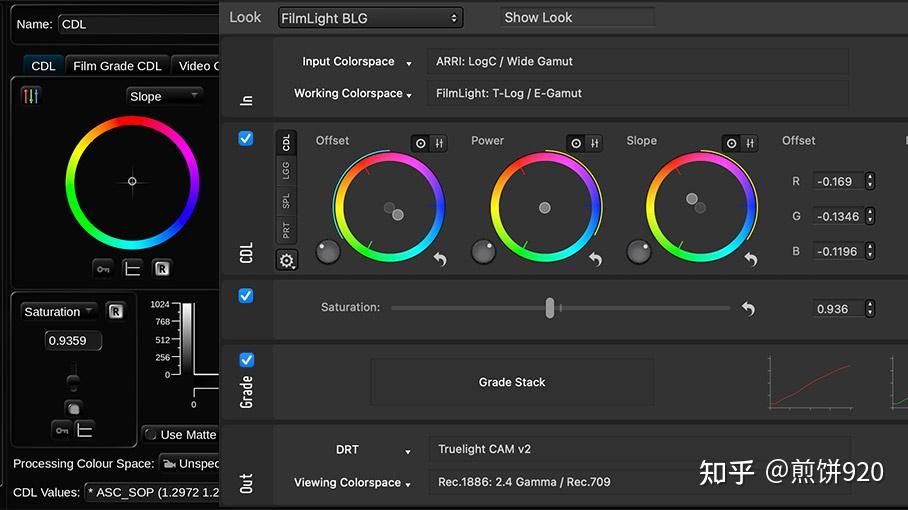Adjust the B offset value stepper
Image resolution: width=908 pixels, height=510 pixels.
[870, 251]
